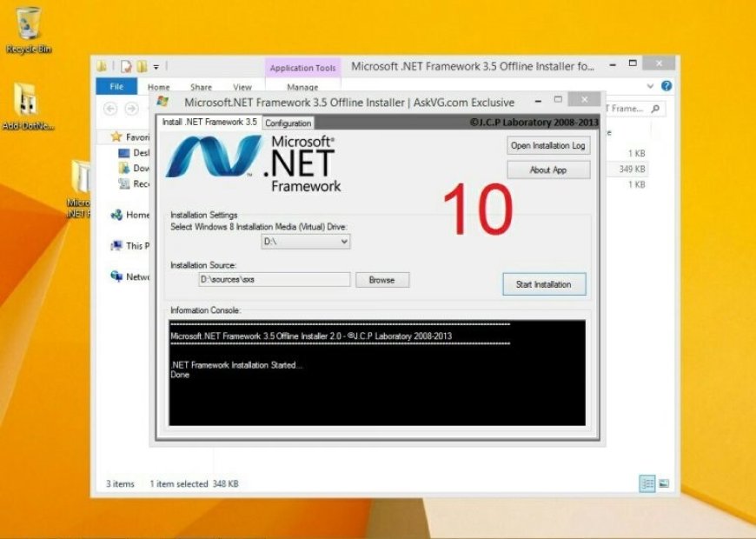
Task: Click the About App button
Action: (548, 170)
